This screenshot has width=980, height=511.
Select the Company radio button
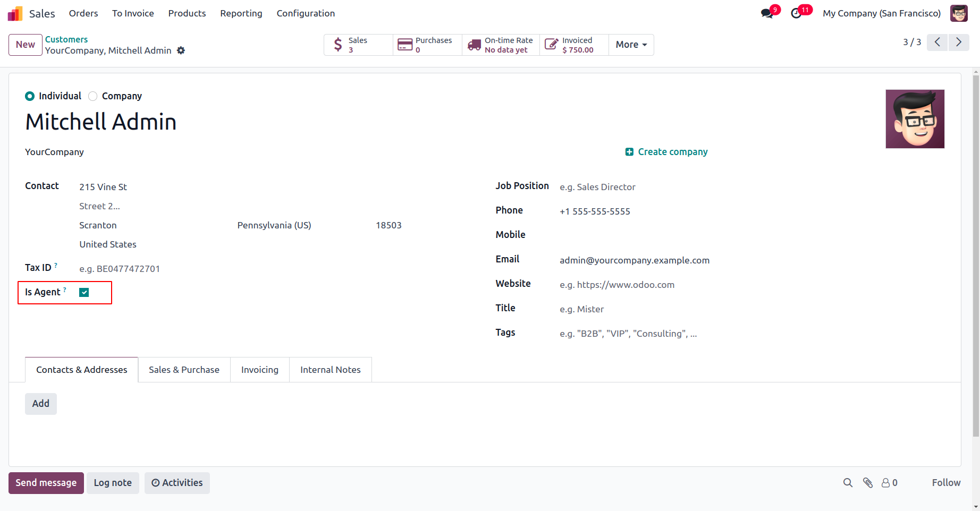coord(93,96)
